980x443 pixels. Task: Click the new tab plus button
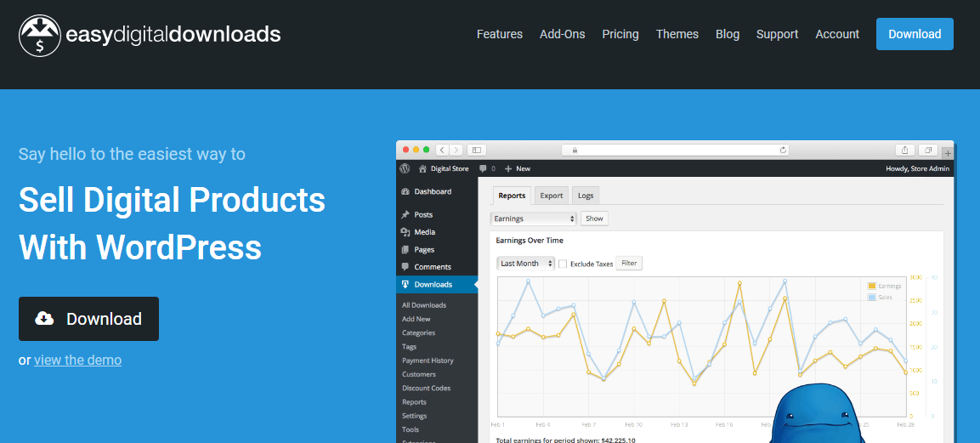[948, 153]
